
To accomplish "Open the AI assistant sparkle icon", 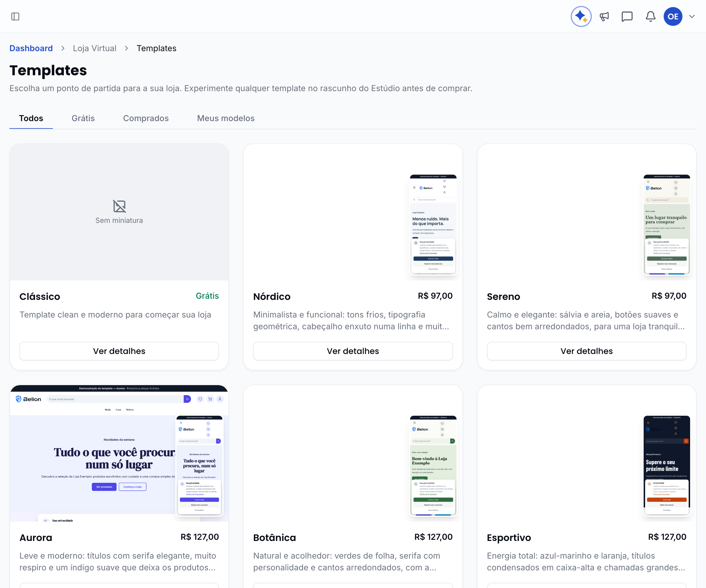I will coord(581,16).
